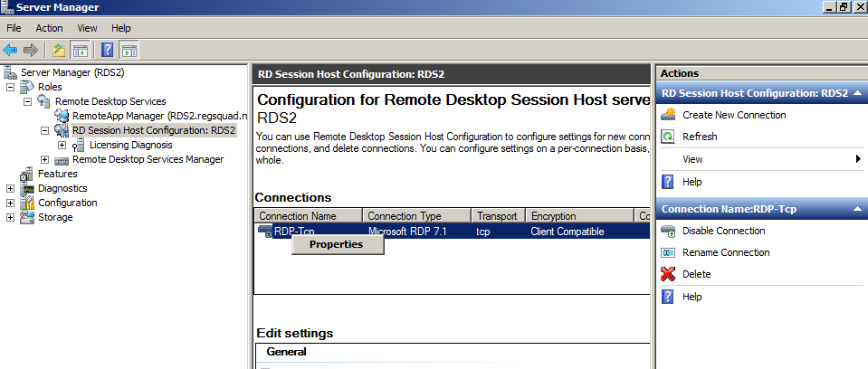This screenshot has height=369, width=868.
Task: Choose Properties from the context menu
Action: point(336,244)
